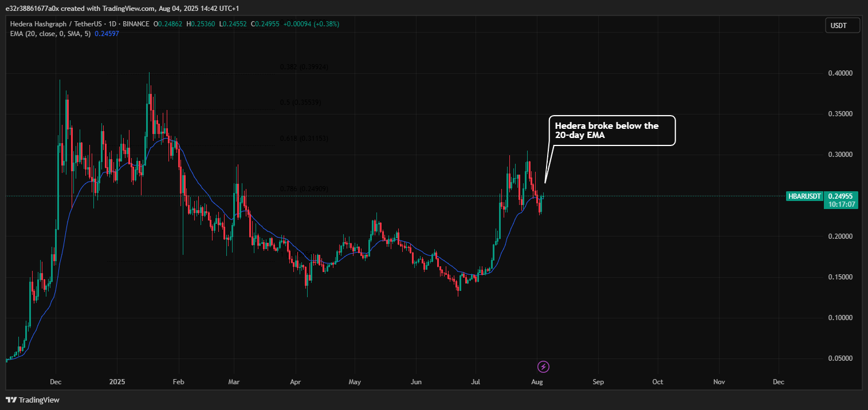
Task: Click the 0.05000 price axis label
Action: pos(840,358)
